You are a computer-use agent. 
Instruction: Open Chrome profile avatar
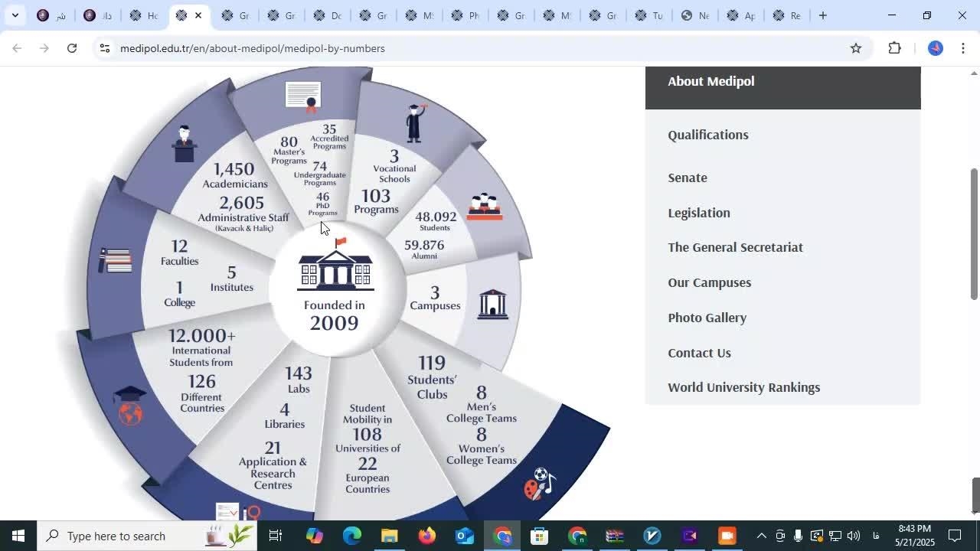[x=935, y=48]
